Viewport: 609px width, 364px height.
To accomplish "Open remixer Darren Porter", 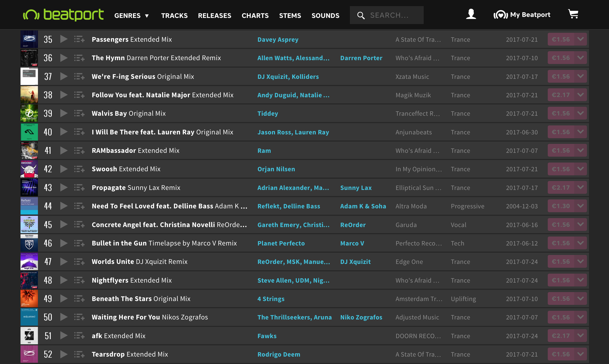I will coord(361,58).
